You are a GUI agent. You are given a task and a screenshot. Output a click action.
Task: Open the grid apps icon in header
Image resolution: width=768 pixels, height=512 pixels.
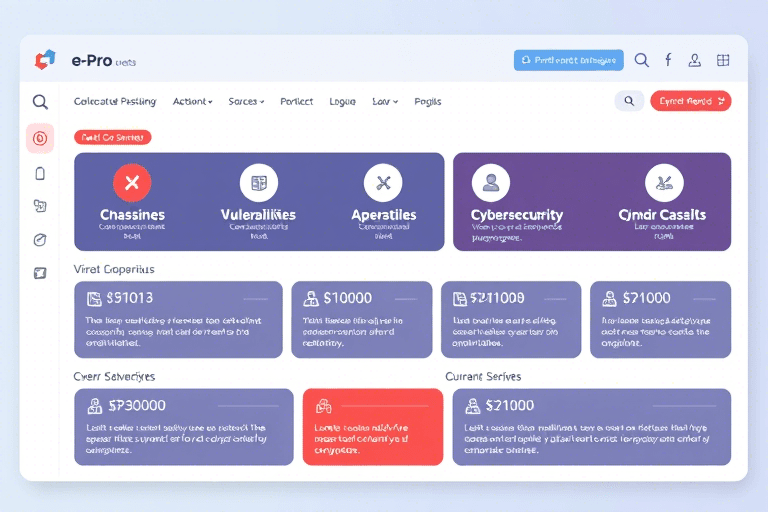(x=723, y=60)
